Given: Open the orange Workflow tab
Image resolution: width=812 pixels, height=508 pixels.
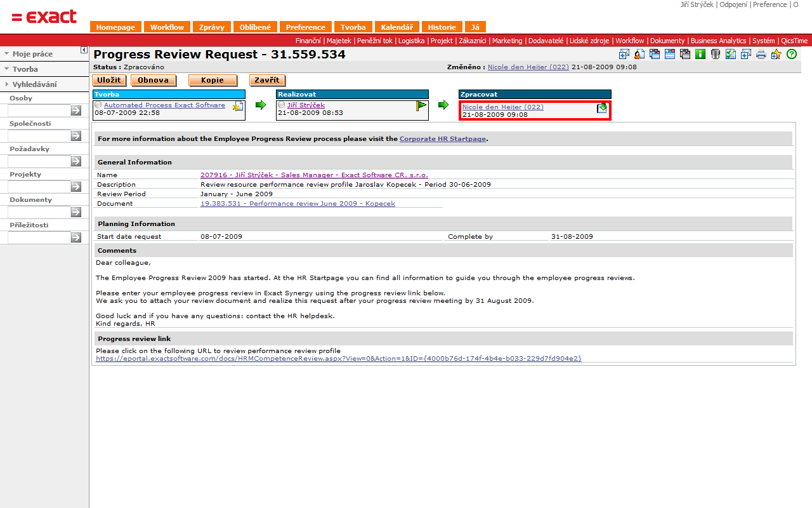Looking at the screenshot, I should [167, 27].
